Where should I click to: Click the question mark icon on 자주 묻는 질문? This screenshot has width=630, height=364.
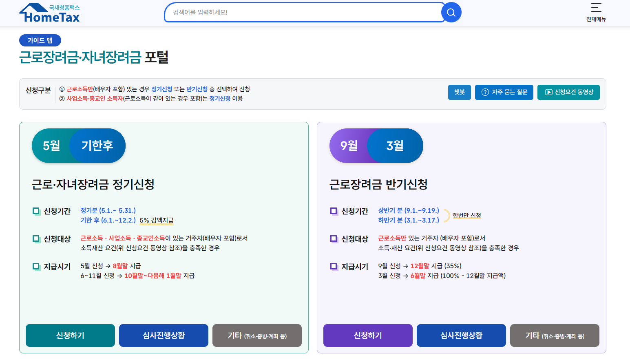[485, 92]
